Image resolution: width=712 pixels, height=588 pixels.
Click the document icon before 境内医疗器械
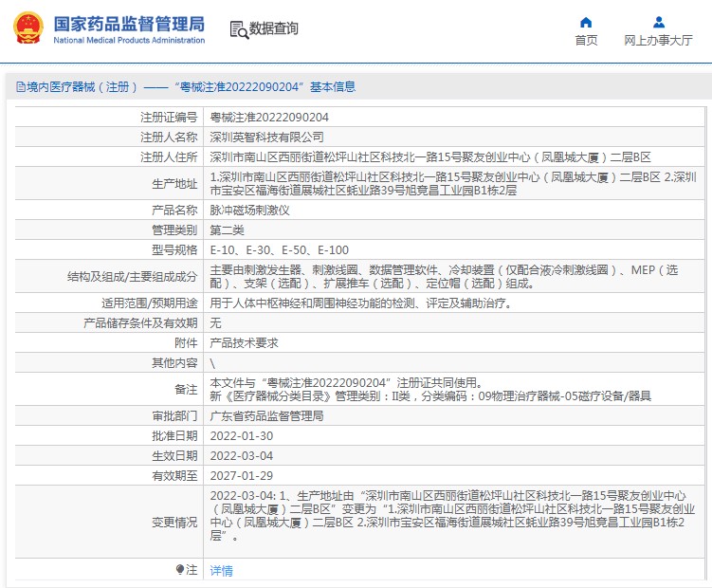tap(20, 87)
